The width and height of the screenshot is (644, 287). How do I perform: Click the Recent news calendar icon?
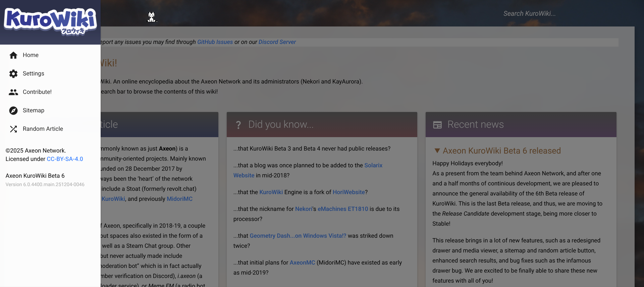pos(437,125)
